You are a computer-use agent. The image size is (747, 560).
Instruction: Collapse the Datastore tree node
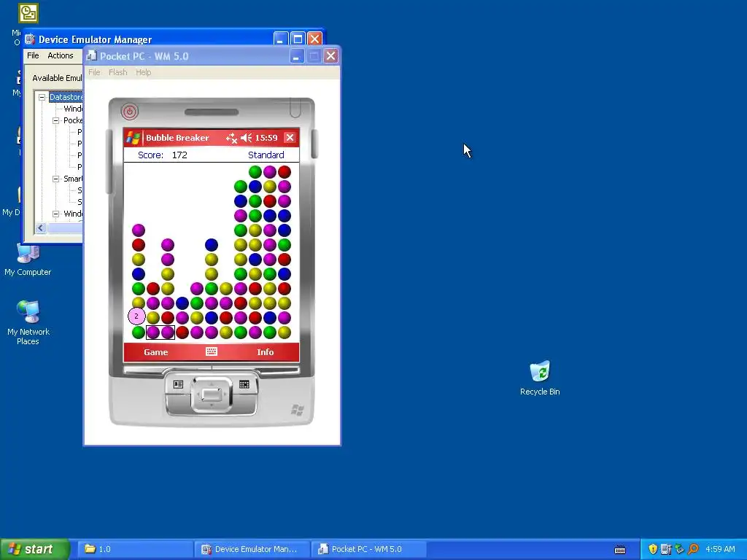coord(42,97)
